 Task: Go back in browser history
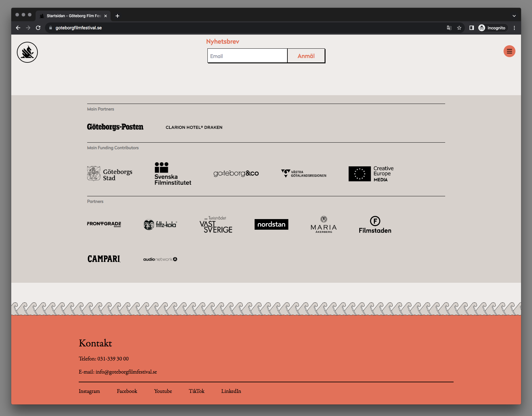coord(18,28)
